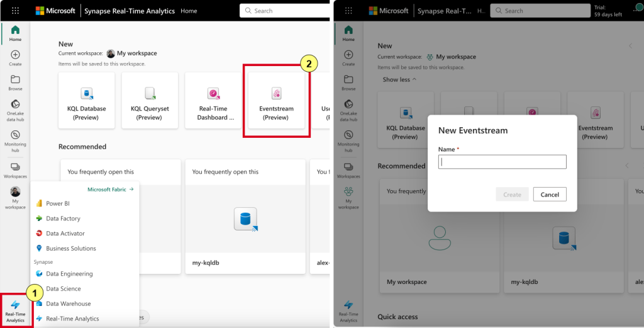This screenshot has height=328, width=644.
Task: Select Real-Time Dashboard tile in the left window
Action: coord(213,101)
